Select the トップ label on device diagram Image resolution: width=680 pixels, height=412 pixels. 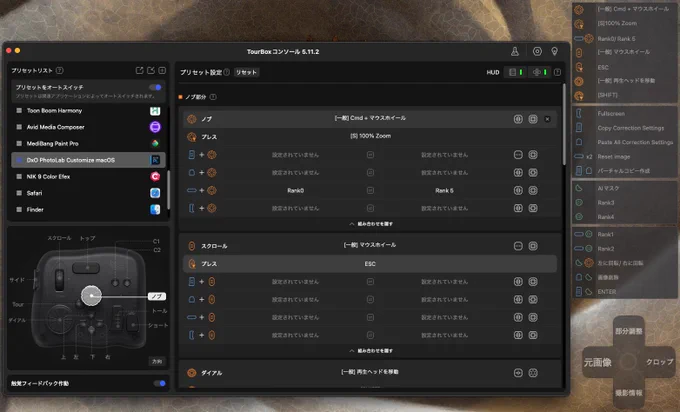coord(87,239)
